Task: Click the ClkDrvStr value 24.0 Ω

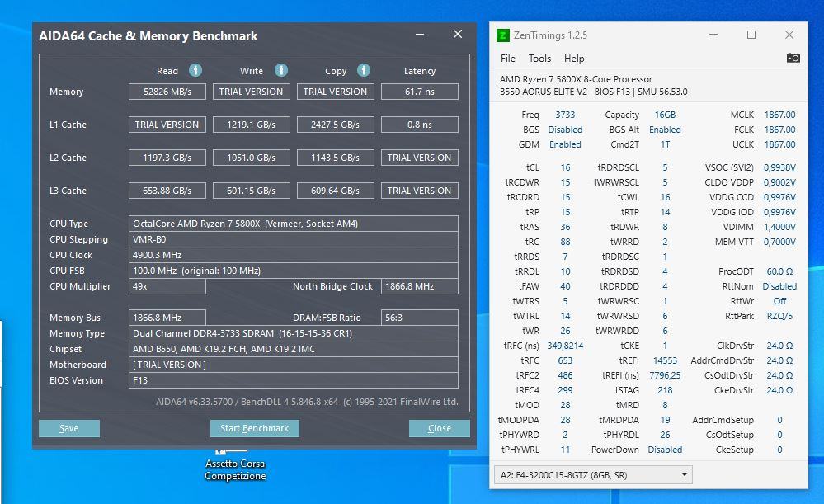Action: pos(779,346)
